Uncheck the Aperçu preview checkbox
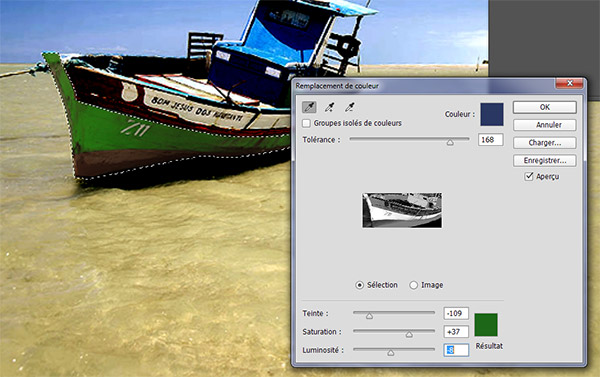The width and height of the screenshot is (600, 377). (529, 176)
